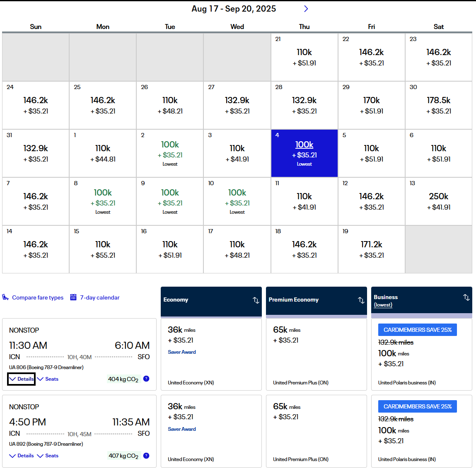Viewport: 476px width, 471px height.
Task: Click flight number UA 892 Boeing 787-9 text
Action: pos(46,444)
